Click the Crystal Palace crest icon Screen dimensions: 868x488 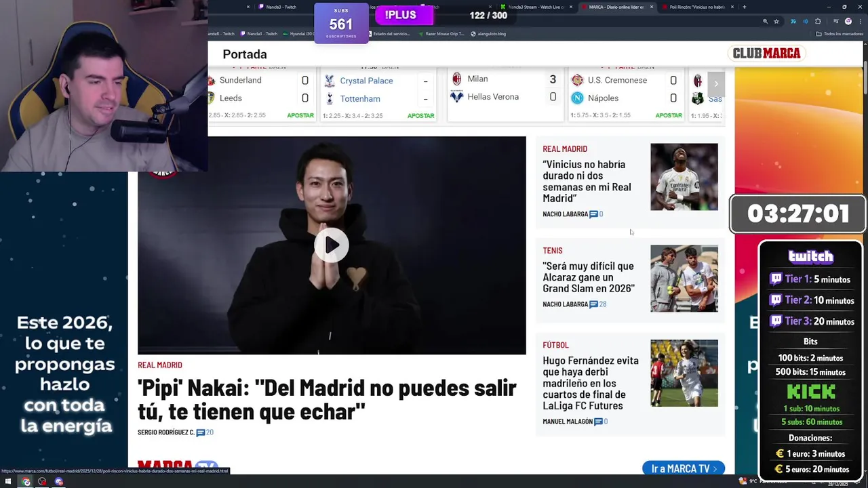pos(330,81)
